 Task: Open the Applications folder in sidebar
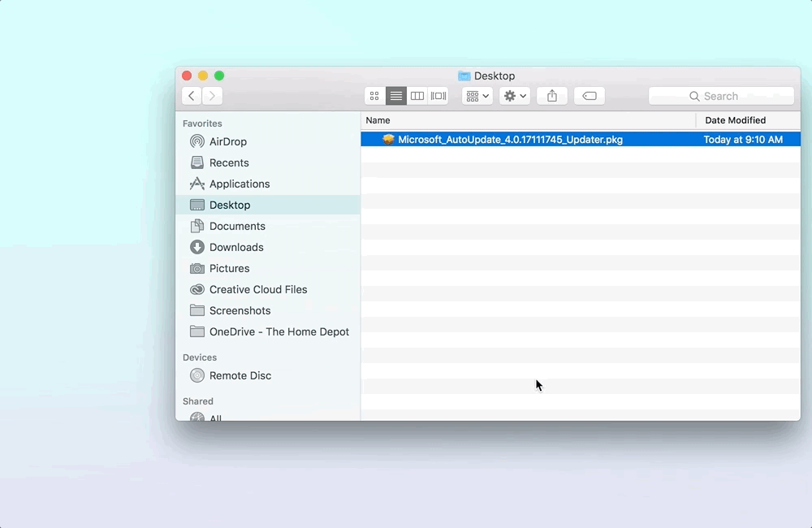239,184
